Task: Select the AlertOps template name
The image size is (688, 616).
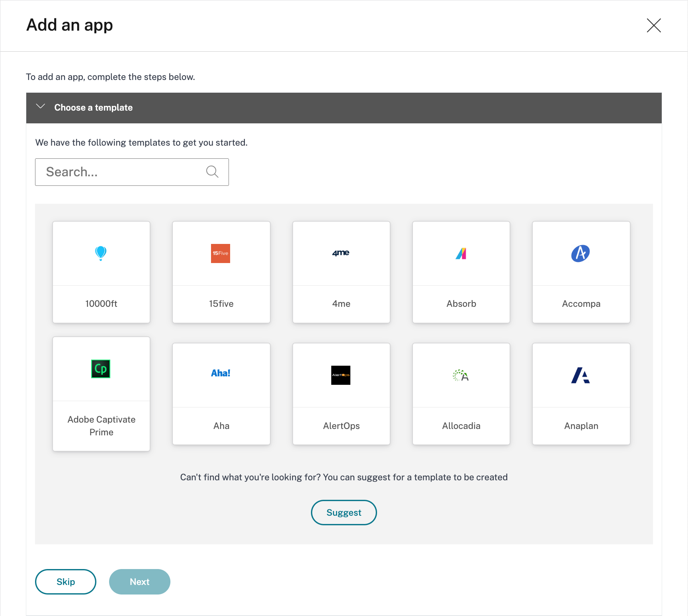Action: (341, 426)
